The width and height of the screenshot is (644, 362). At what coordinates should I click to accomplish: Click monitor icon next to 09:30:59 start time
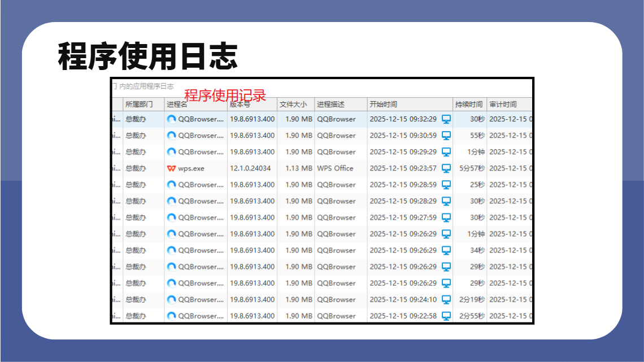pyautogui.click(x=446, y=136)
